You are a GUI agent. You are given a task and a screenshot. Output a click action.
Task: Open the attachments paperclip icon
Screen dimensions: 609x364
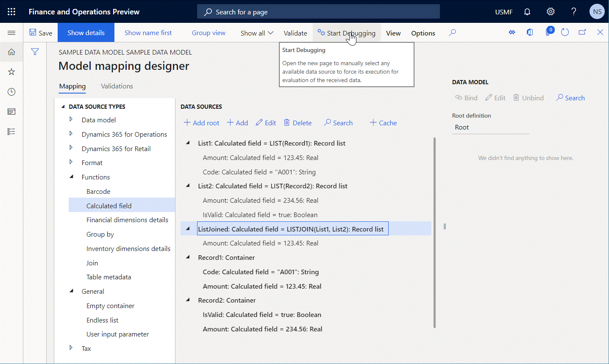coord(549,32)
